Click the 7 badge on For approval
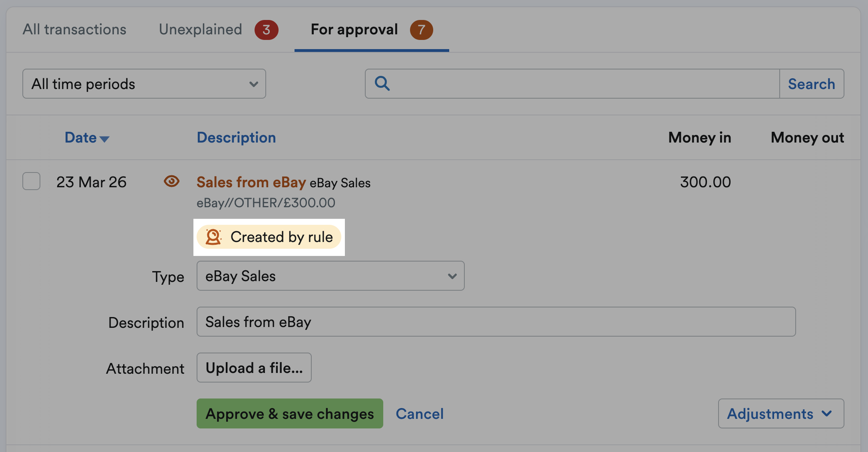The image size is (868, 452). coord(421,30)
